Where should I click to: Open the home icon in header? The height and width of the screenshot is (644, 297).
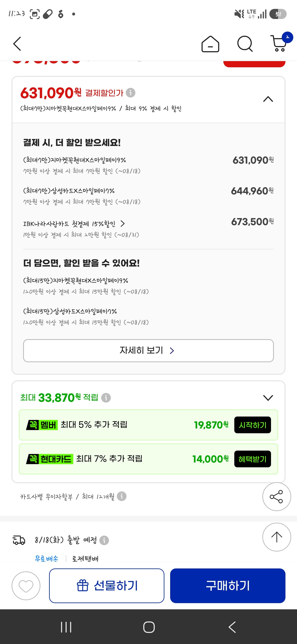[x=210, y=44]
